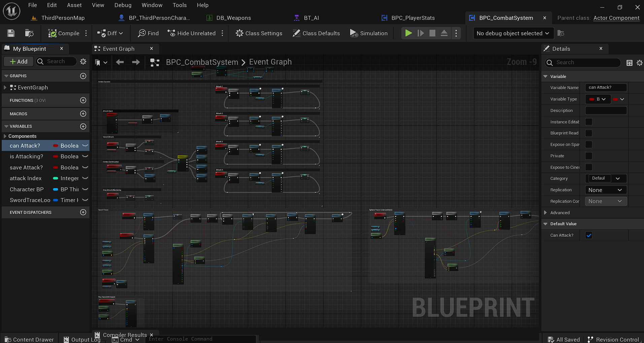Open the Diff dropdown
The image size is (644, 343).
tap(110, 33)
